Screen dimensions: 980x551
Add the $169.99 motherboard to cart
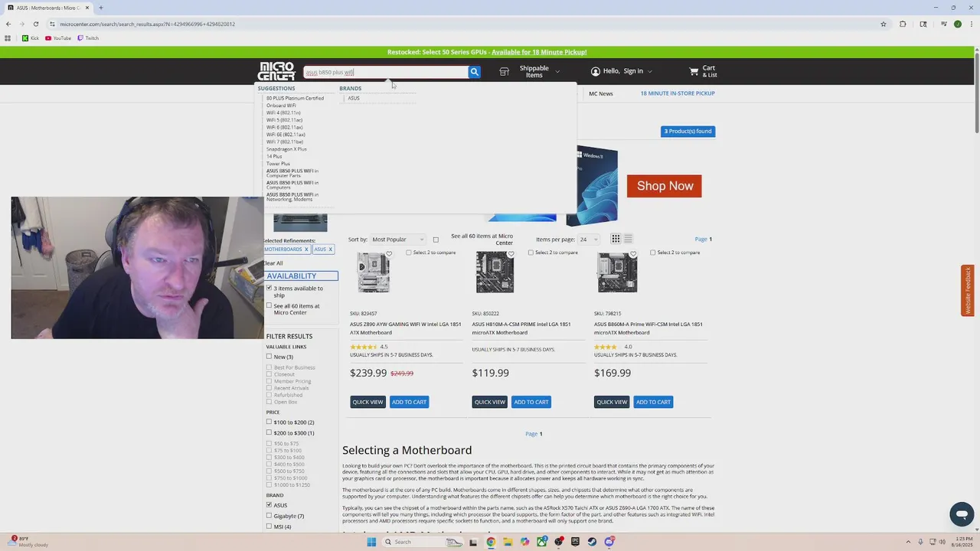point(653,402)
